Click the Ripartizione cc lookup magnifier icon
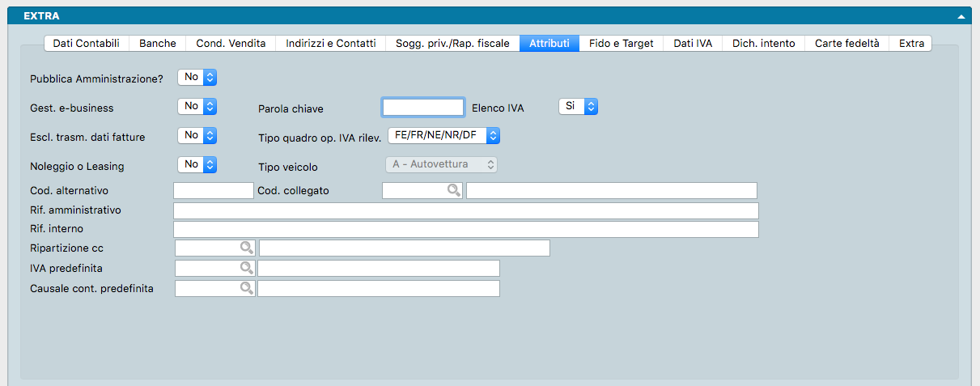Viewport: 980px width, 386px height. (246, 248)
